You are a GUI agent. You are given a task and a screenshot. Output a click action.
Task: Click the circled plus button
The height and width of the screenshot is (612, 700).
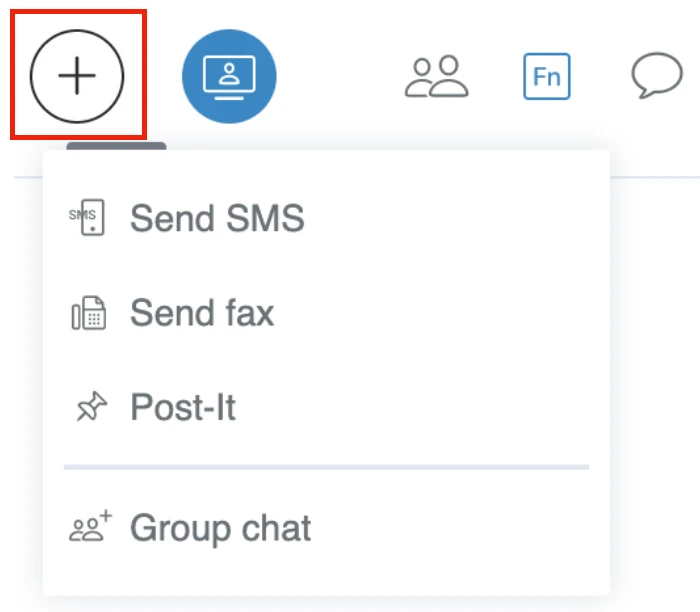[77, 76]
